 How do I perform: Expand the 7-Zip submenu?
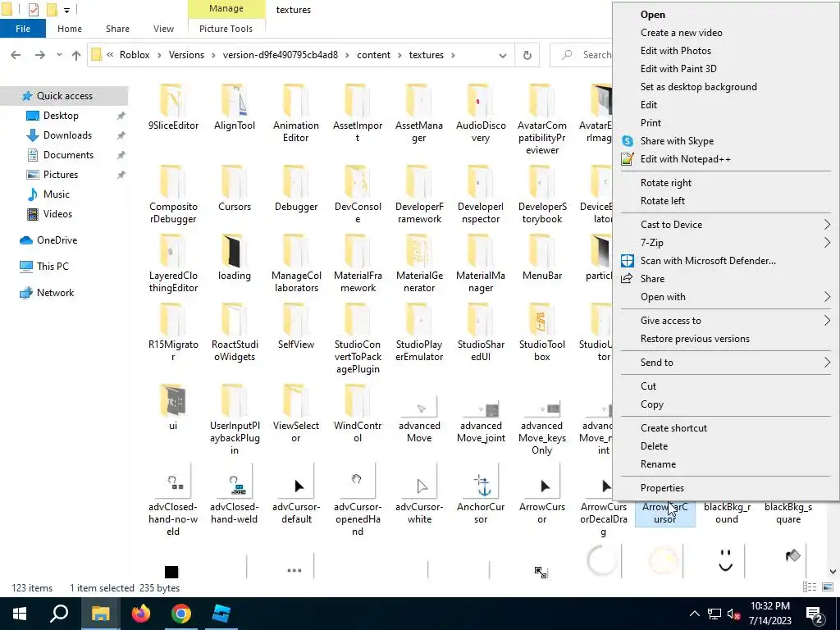coord(725,243)
